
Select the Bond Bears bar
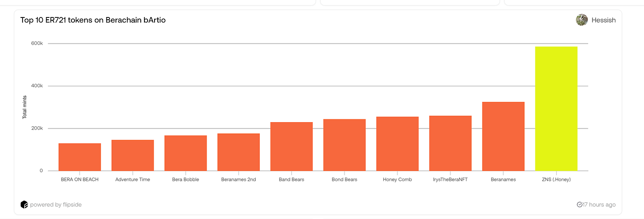click(x=345, y=145)
